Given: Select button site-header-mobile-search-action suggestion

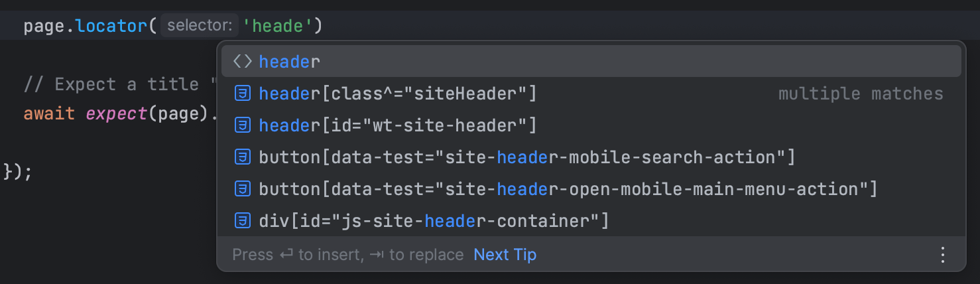Looking at the screenshot, I should (x=591, y=157).
